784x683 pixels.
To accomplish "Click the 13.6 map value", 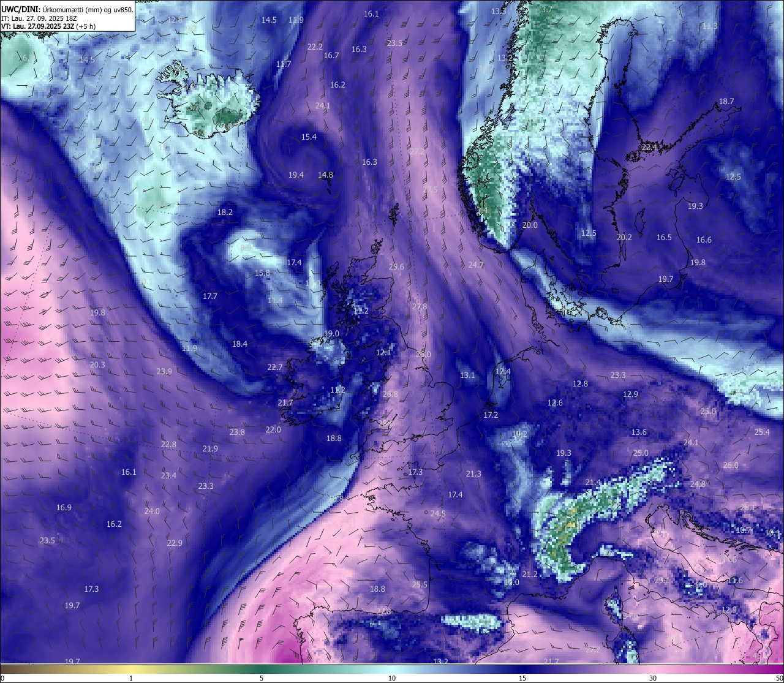I will (x=639, y=432).
